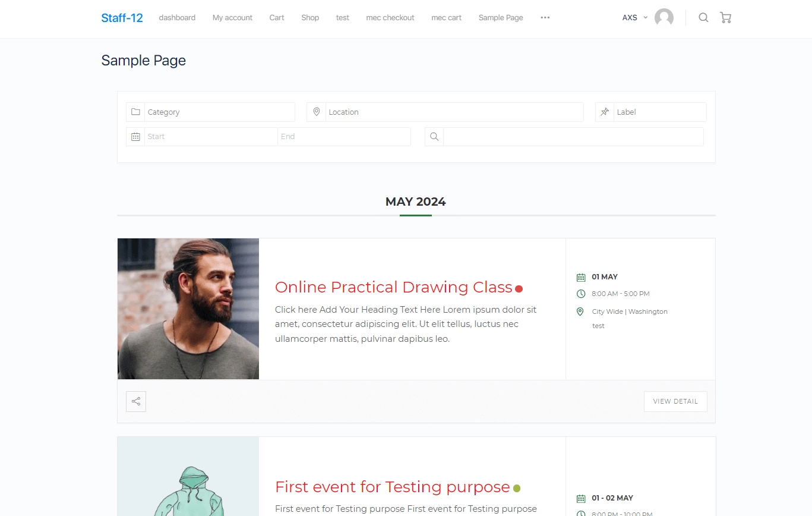Open the Category filter dropdown
This screenshot has width=812, height=516.
(220, 112)
